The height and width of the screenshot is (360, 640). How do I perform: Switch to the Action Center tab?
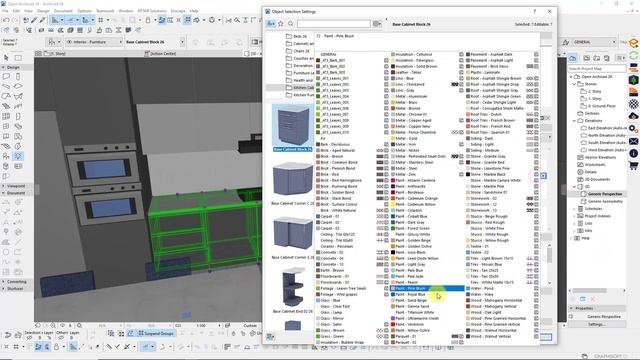163,53
